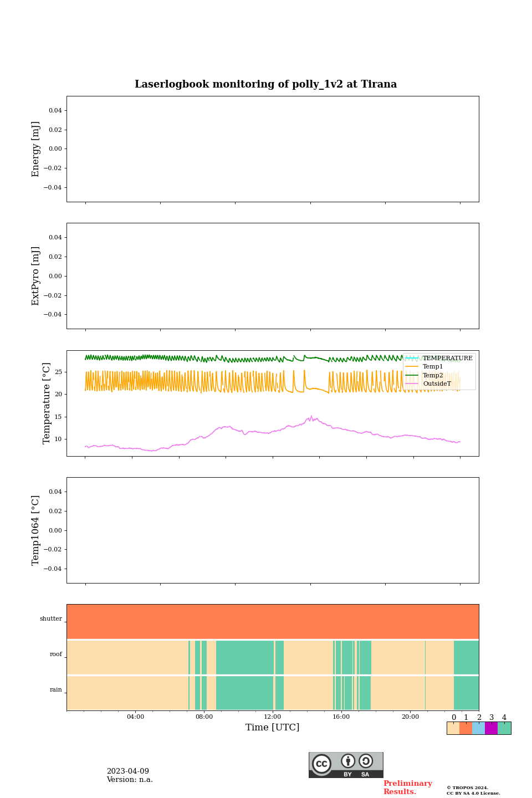Select the orange swatch for value 1
Viewport: 532px width, 798px height.
[465, 728]
